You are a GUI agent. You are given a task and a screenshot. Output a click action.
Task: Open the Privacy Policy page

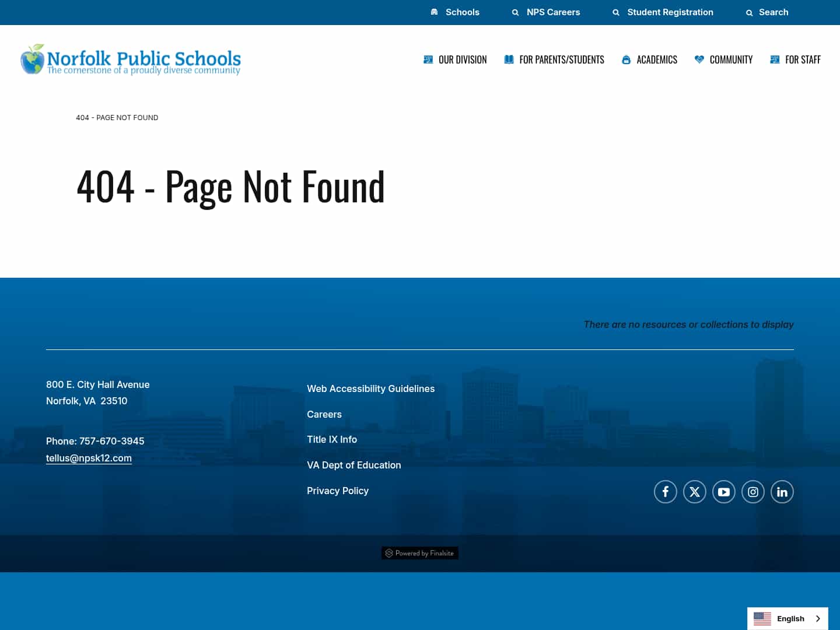[338, 491]
